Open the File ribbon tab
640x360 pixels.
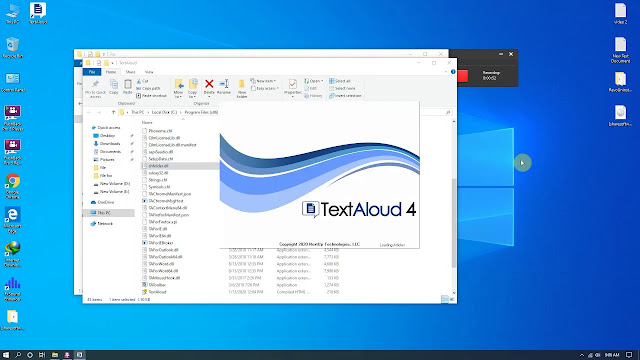92,72
